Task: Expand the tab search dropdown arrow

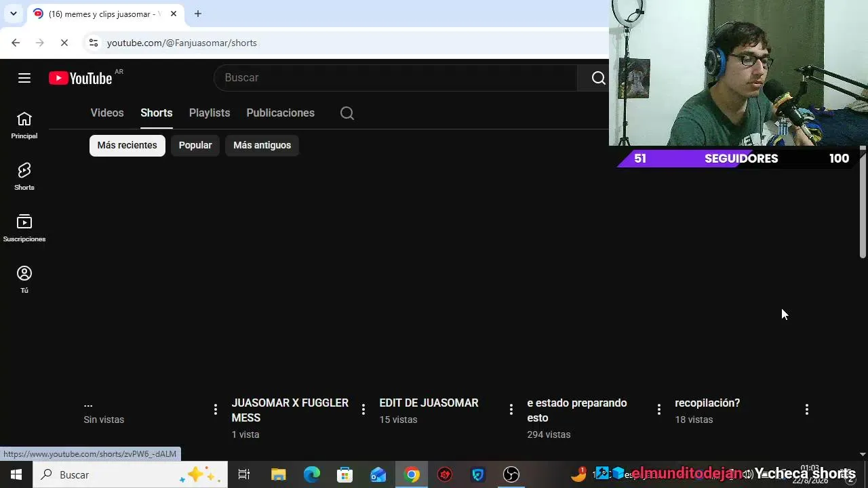Action: [13, 14]
